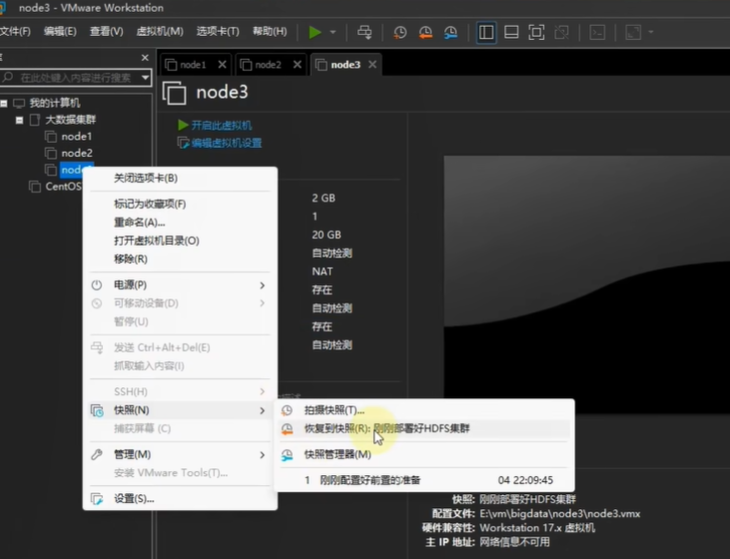Open the 文件(F) menu

pos(15,31)
